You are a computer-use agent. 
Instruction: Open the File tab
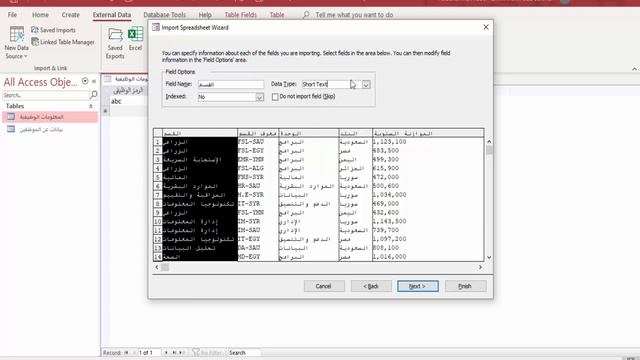click(x=12, y=15)
